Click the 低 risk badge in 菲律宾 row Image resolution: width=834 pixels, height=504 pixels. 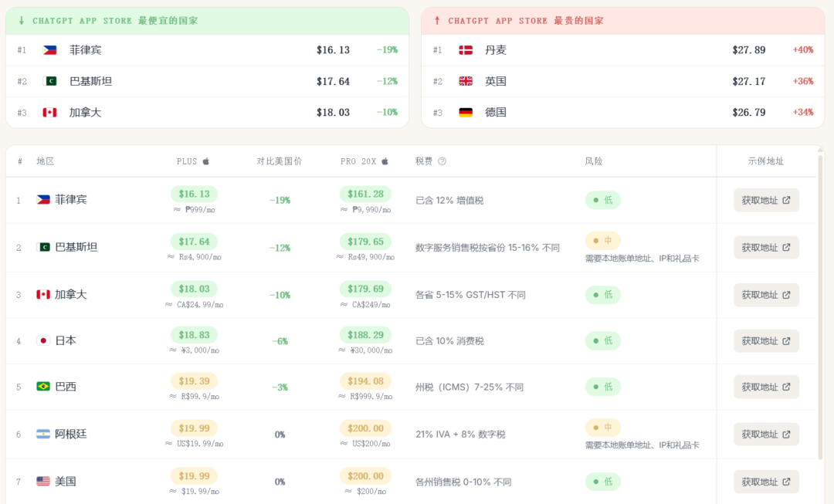tap(602, 200)
